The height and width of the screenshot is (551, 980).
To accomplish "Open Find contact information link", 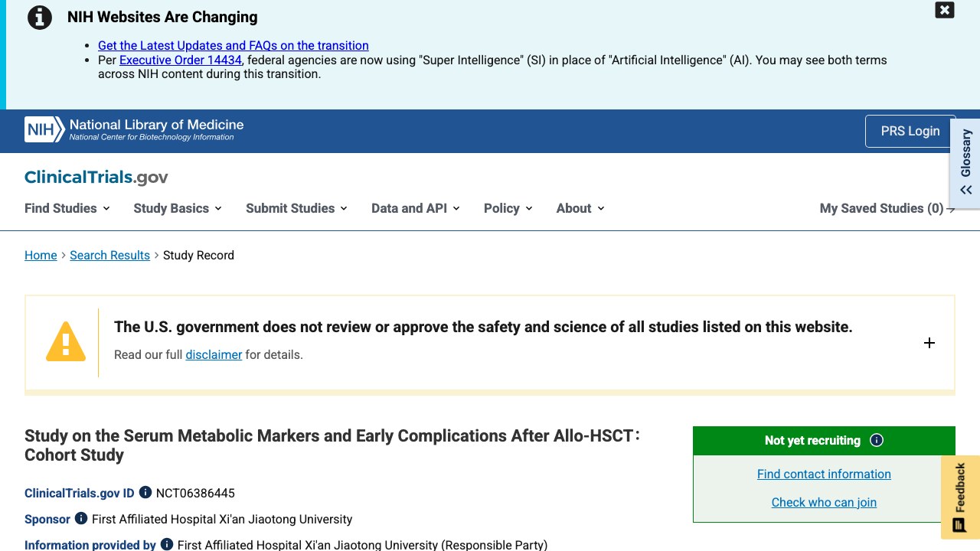I will (x=824, y=474).
